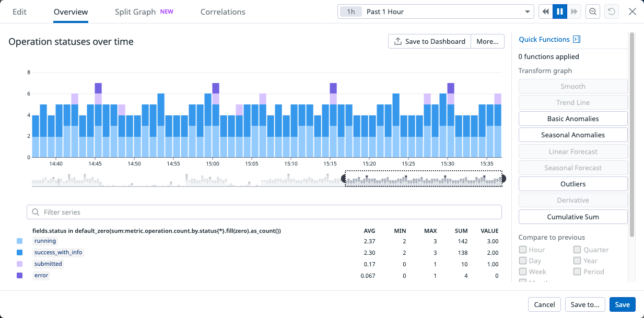Step forward in time with the fast-forward icon

[x=574, y=11]
